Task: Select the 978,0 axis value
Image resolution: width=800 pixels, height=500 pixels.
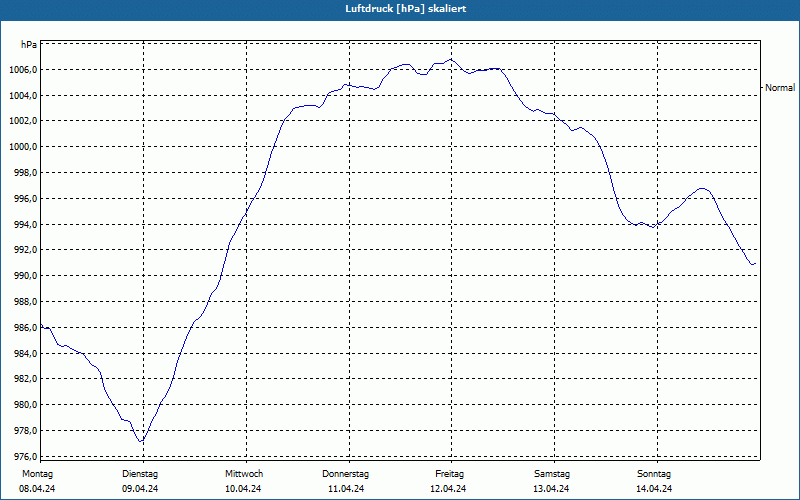Action: (x=25, y=431)
